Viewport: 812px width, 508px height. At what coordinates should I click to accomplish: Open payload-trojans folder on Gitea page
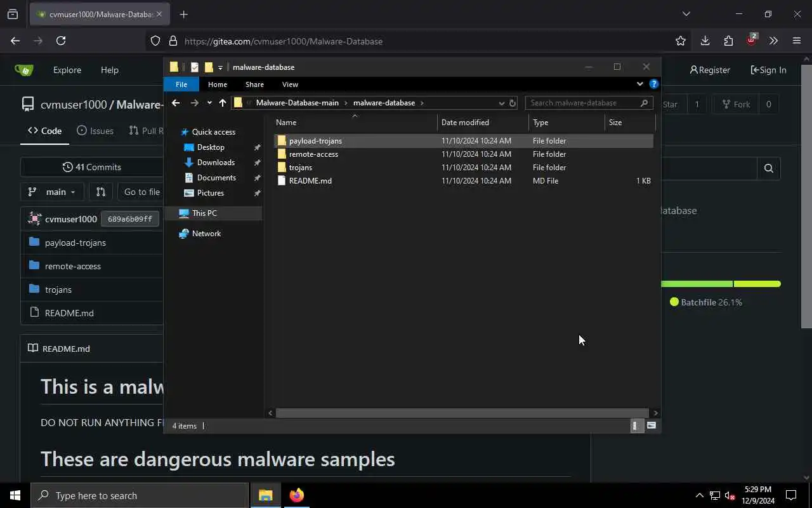pyautogui.click(x=75, y=243)
